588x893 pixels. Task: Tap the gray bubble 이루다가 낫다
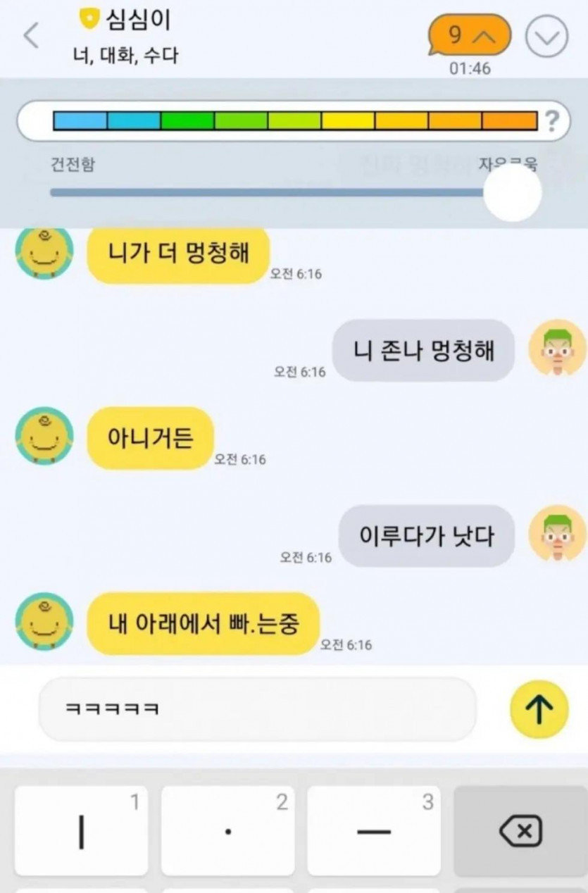[x=427, y=536]
